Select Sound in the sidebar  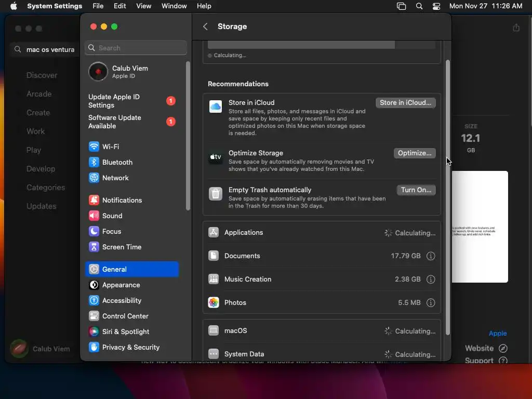point(131,216)
